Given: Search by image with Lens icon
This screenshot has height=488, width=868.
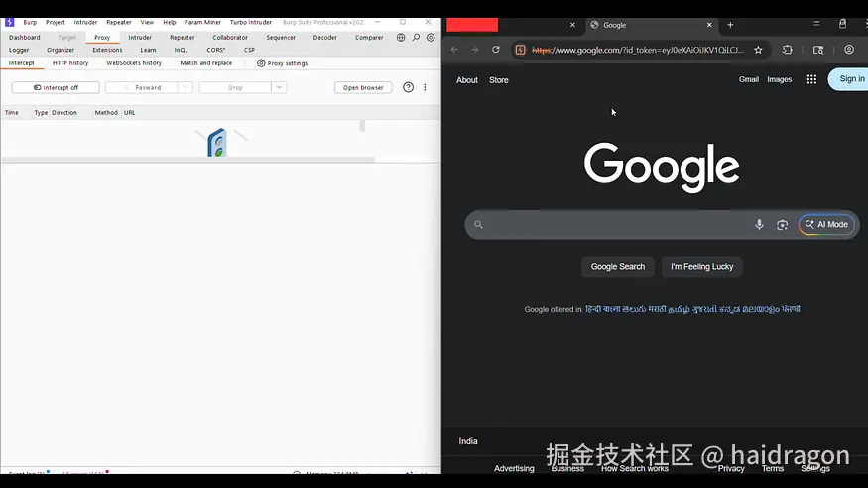Looking at the screenshot, I should (x=783, y=224).
